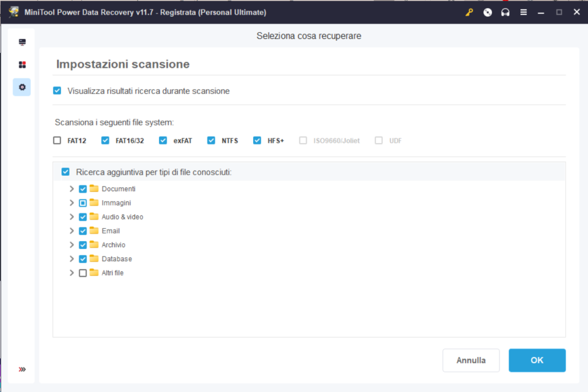Expand the Archivio tree node

click(72, 245)
